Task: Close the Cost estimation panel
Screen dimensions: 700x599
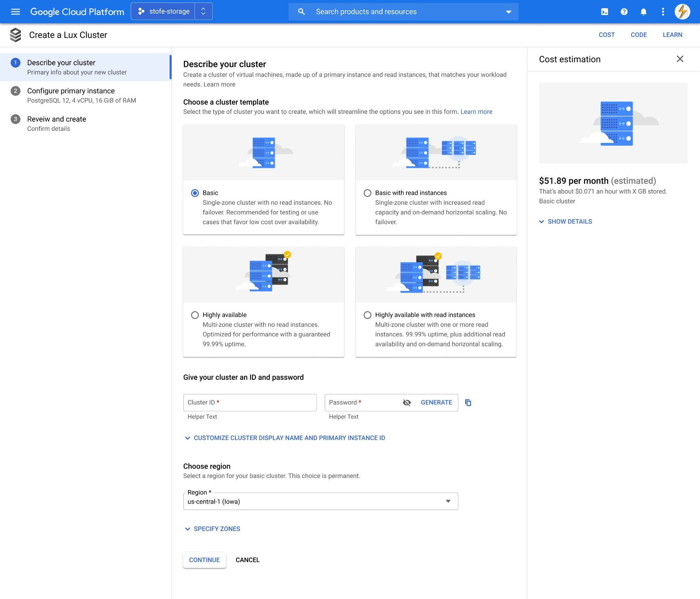Action: [x=680, y=59]
